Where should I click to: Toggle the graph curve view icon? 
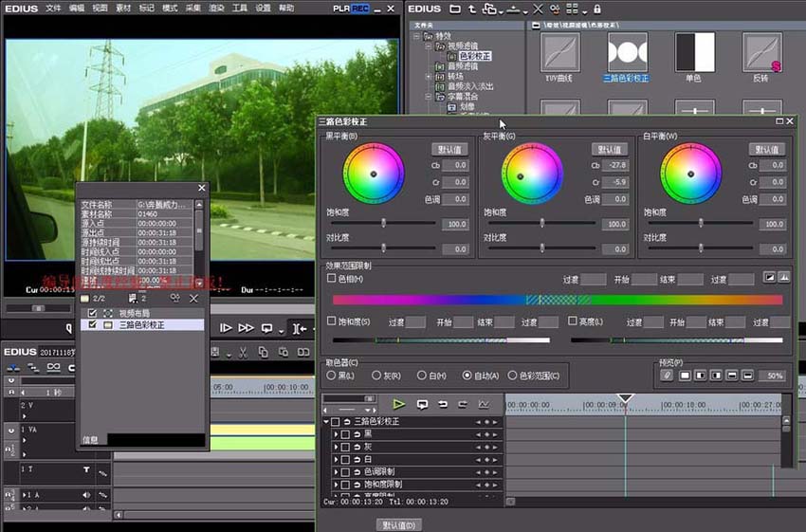point(484,404)
